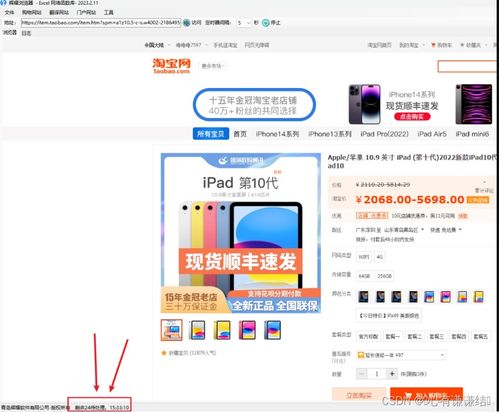Expand the 我的淘宝 dropdown

click(412, 45)
